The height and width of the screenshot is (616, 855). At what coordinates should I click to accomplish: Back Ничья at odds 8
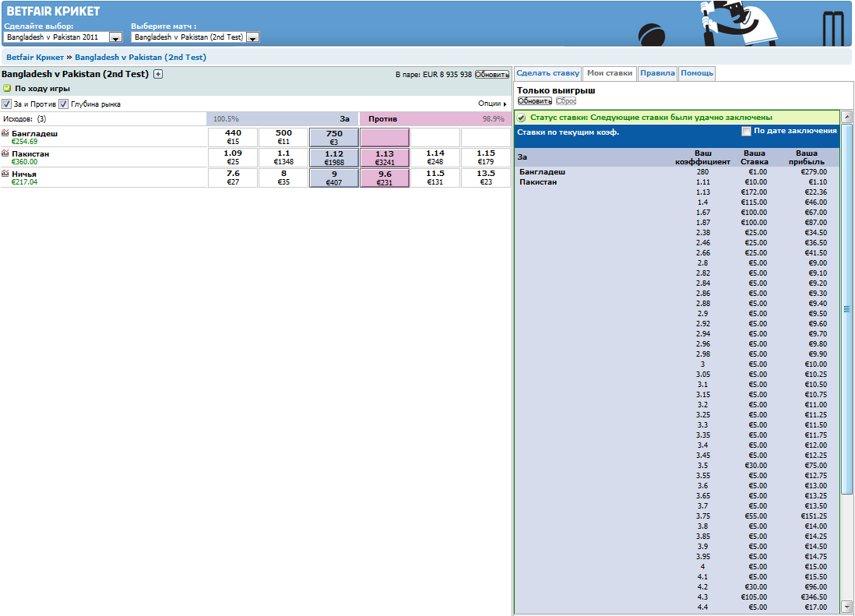pyautogui.click(x=283, y=178)
